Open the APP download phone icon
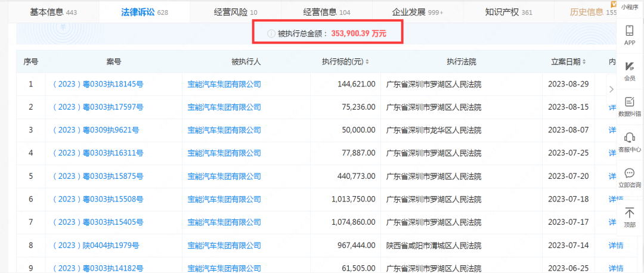Screen dimensions: 644x273 click(629, 31)
